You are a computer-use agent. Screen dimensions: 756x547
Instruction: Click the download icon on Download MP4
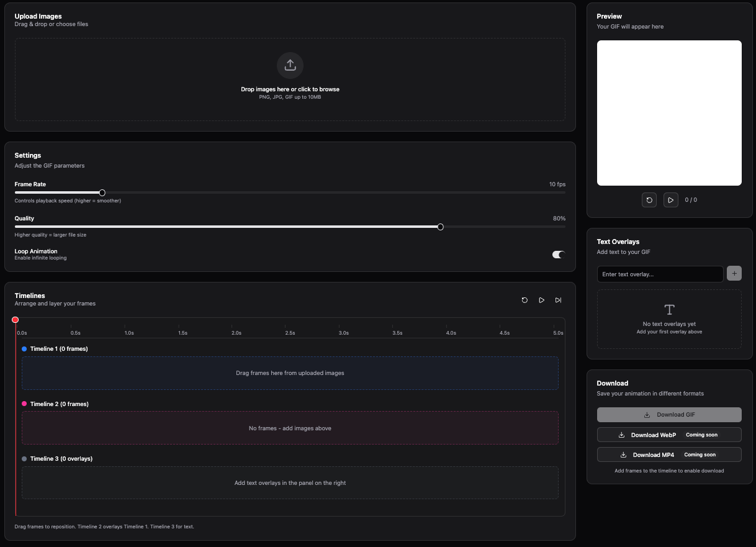click(623, 454)
